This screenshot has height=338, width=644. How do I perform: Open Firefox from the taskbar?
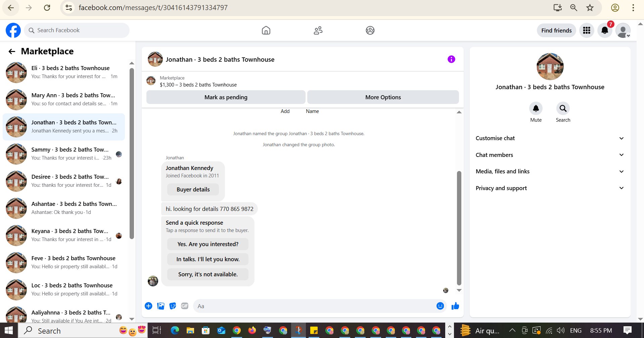coord(252,331)
